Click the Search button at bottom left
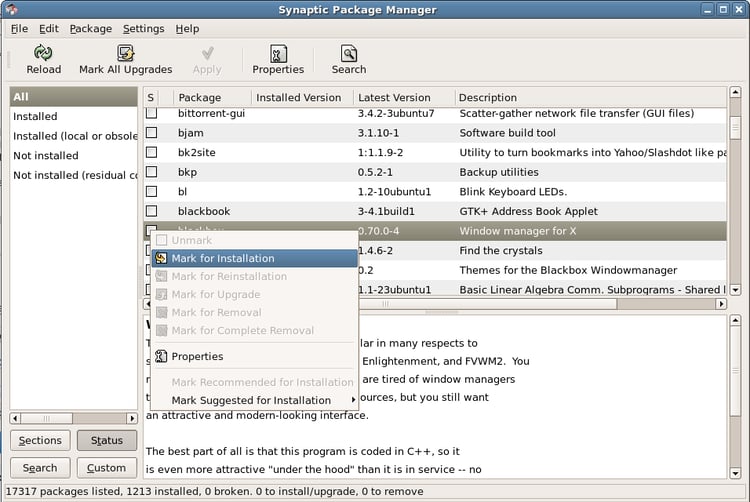Viewport: 750px width, 502px height. [x=40, y=468]
